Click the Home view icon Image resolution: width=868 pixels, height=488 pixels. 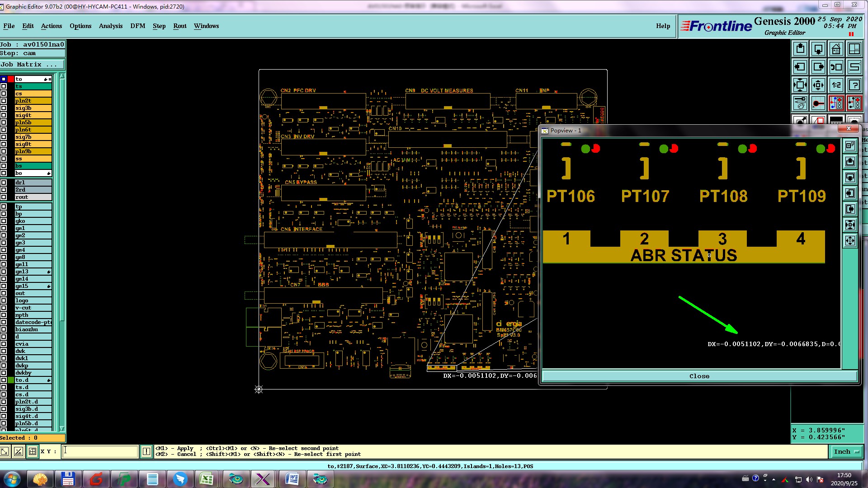coord(836,49)
